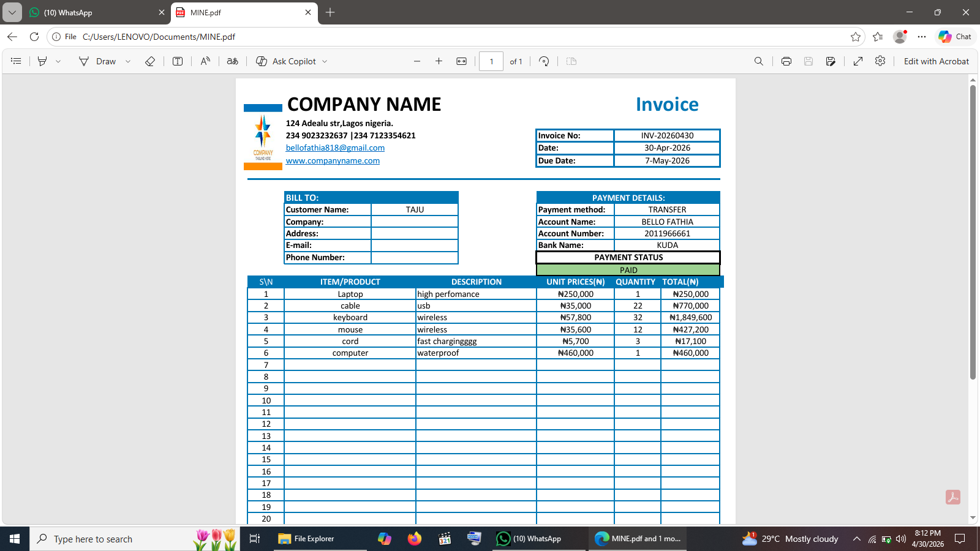Open Edge Settings and more menu

pos(922,37)
